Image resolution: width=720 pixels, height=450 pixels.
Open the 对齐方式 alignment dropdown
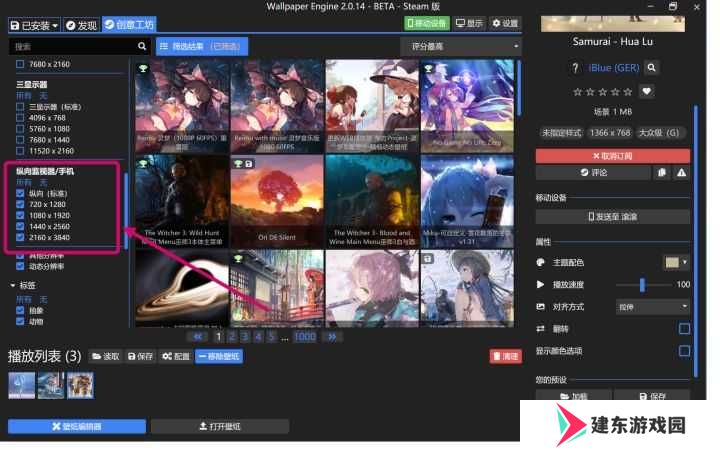click(x=652, y=307)
